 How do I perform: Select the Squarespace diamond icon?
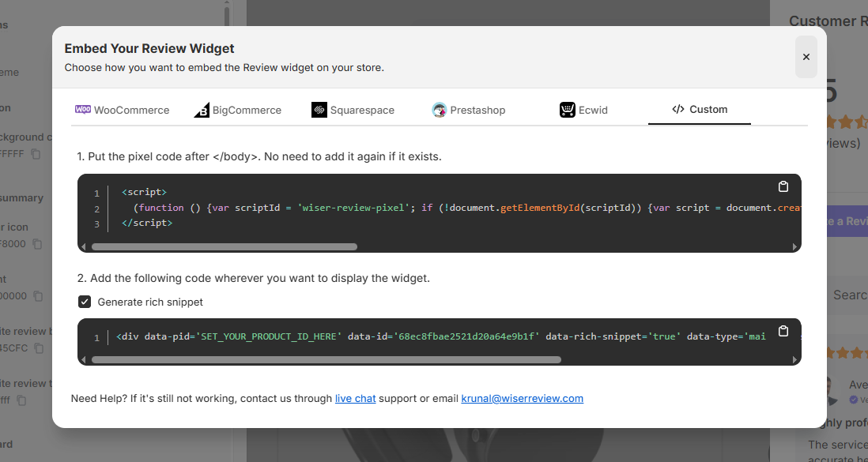pyautogui.click(x=319, y=110)
